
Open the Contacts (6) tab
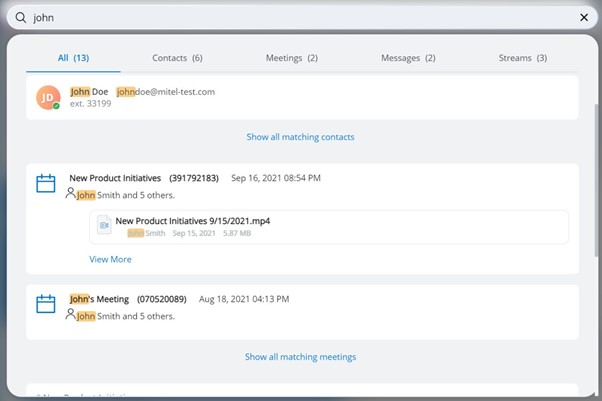(177, 58)
